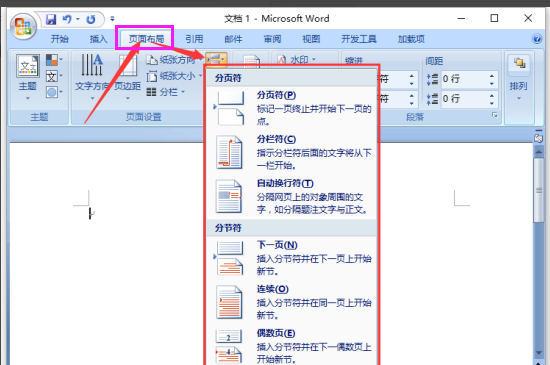550x365 pixels.
Task: Save the document from quick access toolbar
Action: click(51, 19)
